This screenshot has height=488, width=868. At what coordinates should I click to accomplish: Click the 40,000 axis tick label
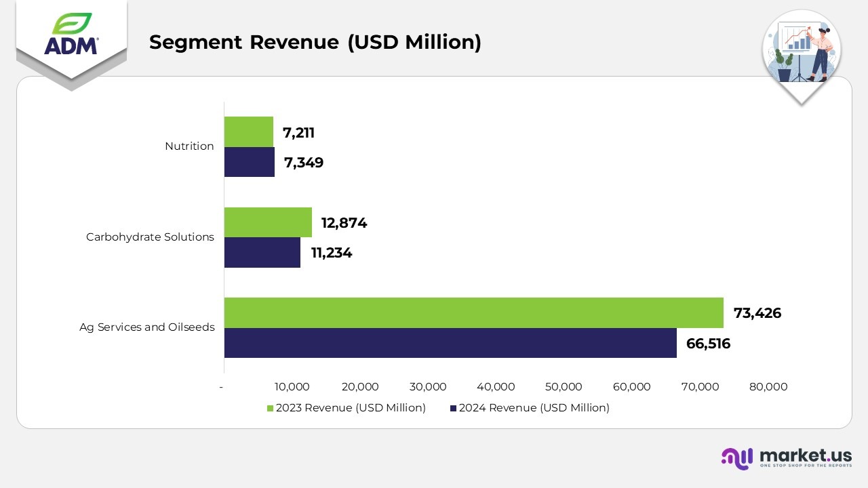pos(496,387)
